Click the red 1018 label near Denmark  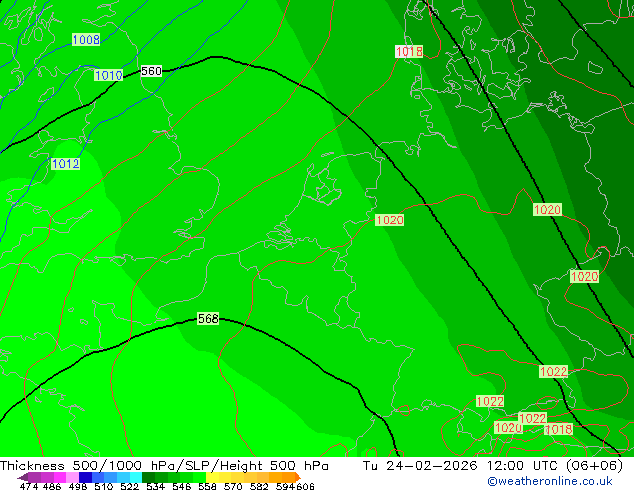click(409, 51)
